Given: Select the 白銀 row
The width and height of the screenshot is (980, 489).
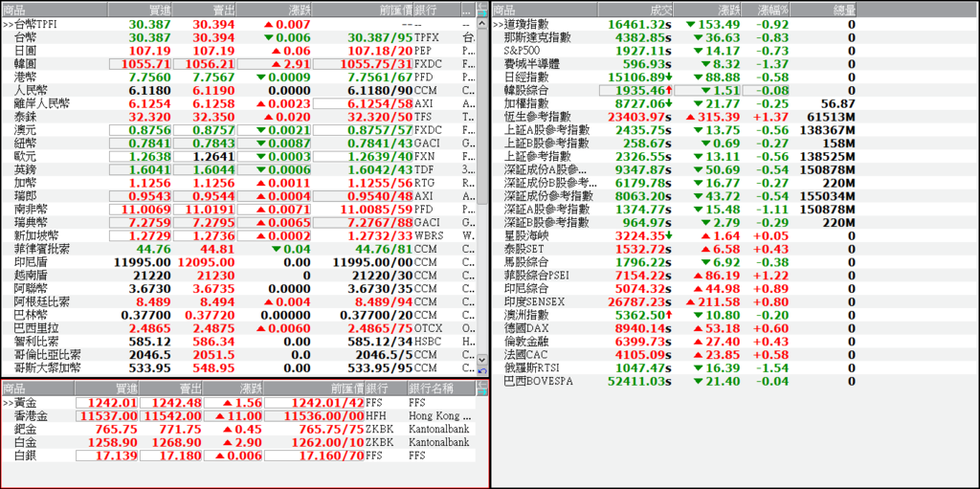Looking at the screenshot, I should point(238,456).
